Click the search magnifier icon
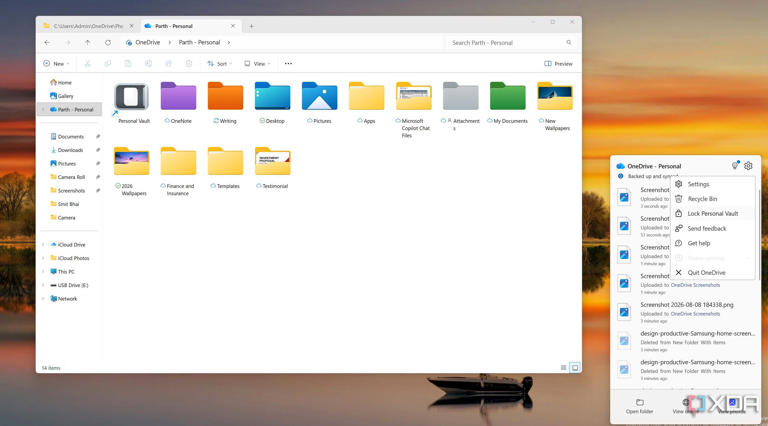This screenshot has width=768, height=426. point(569,43)
